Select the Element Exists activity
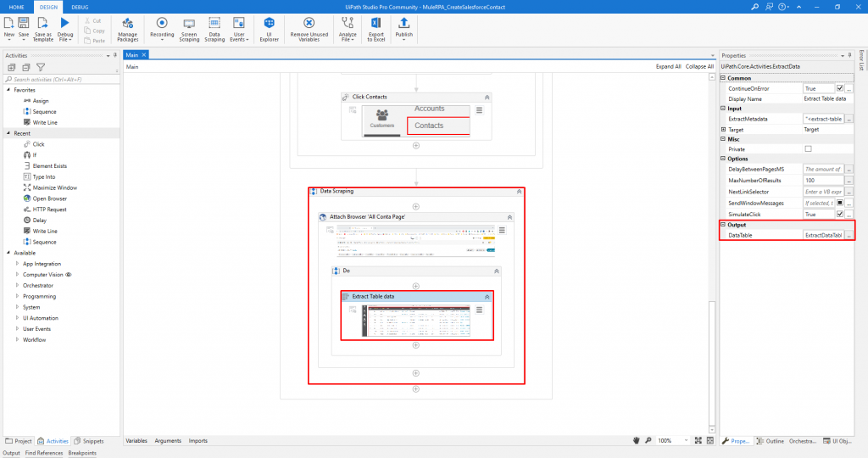The image size is (868, 458). click(49, 165)
